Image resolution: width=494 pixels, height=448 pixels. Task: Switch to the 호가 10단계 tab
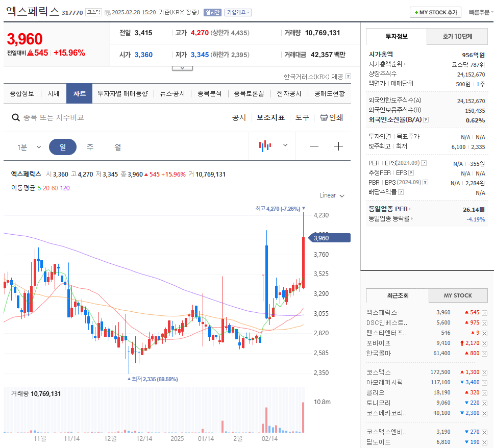pyautogui.click(x=457, y=37)
